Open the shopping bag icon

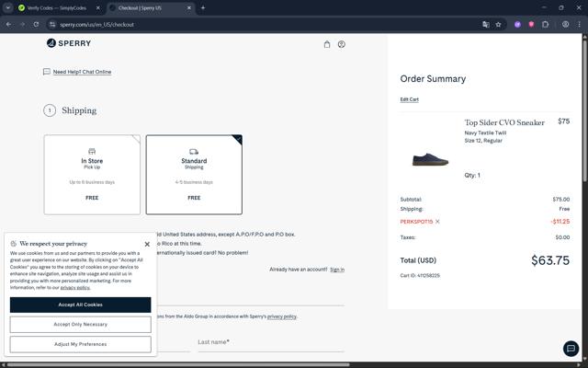[327, 44]
